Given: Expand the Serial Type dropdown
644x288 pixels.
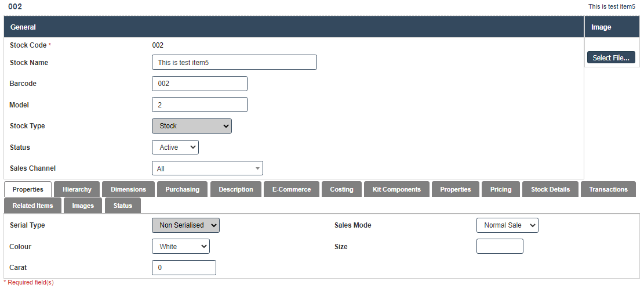Looking at the screenshot, I should [185, 225].
